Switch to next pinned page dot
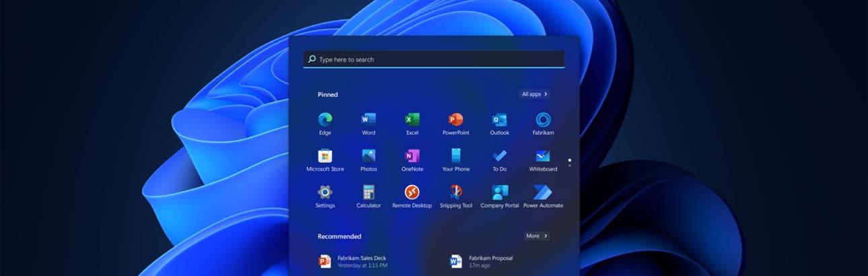 (x=569, y=166)
